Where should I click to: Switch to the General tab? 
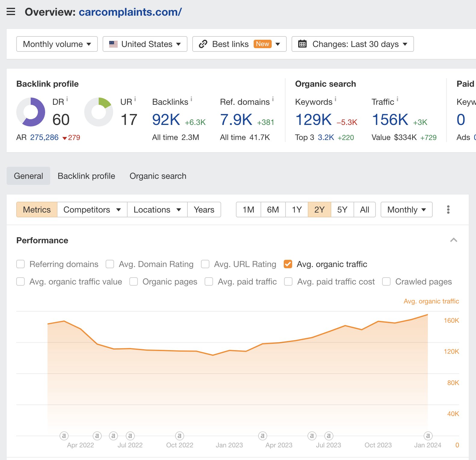[29, 176]
